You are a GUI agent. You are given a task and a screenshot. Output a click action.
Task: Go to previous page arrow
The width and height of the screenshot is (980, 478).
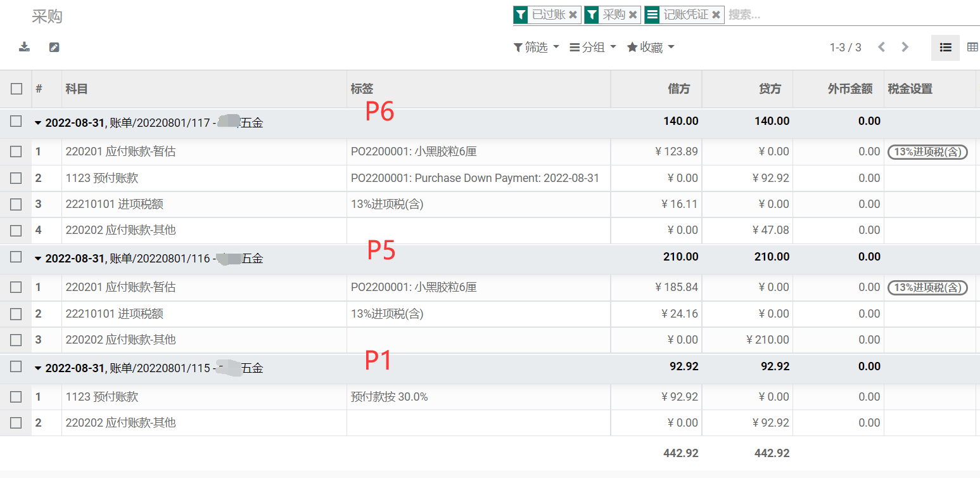881,47
